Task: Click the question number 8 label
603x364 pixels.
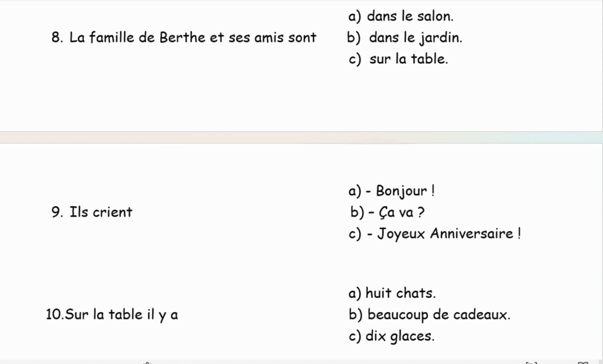Action: coord(57,38)
